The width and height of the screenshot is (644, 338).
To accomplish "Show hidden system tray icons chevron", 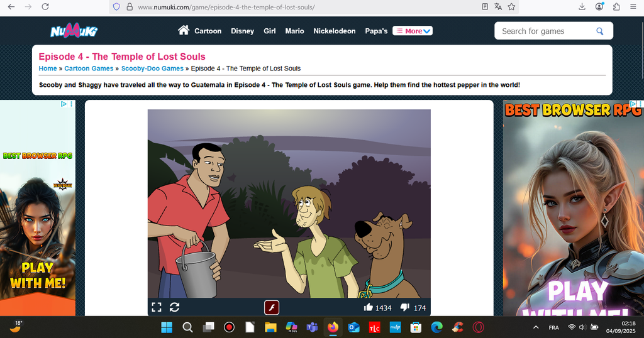I will (536, 327).
